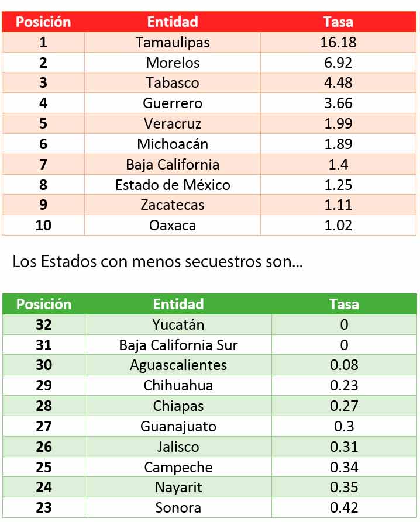This screenshot has width=420, height=522.
Task: Select the Morelos row entry
Action: click(x=173, y=63)
